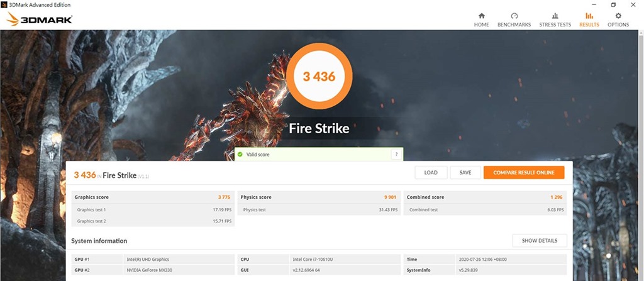Switch to the Benchmarks tab
This screenshot has height=281, width=644.
[x=514, y=19]
